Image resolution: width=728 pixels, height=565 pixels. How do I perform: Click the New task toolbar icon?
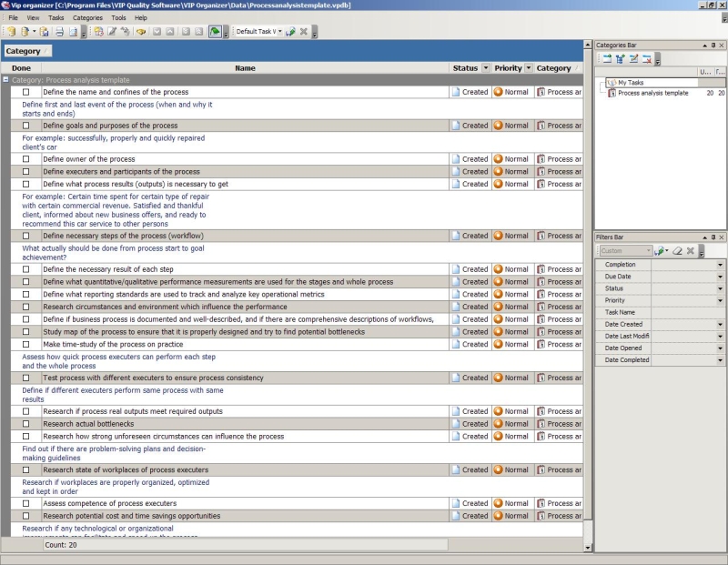click(x=98, y=32)
